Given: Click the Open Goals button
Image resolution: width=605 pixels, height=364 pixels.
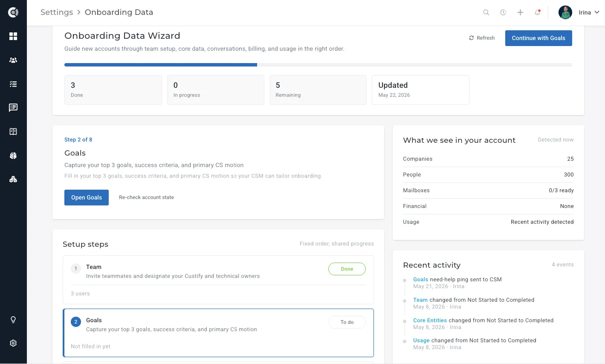Looking at the screenshot, I should point(87,197).
